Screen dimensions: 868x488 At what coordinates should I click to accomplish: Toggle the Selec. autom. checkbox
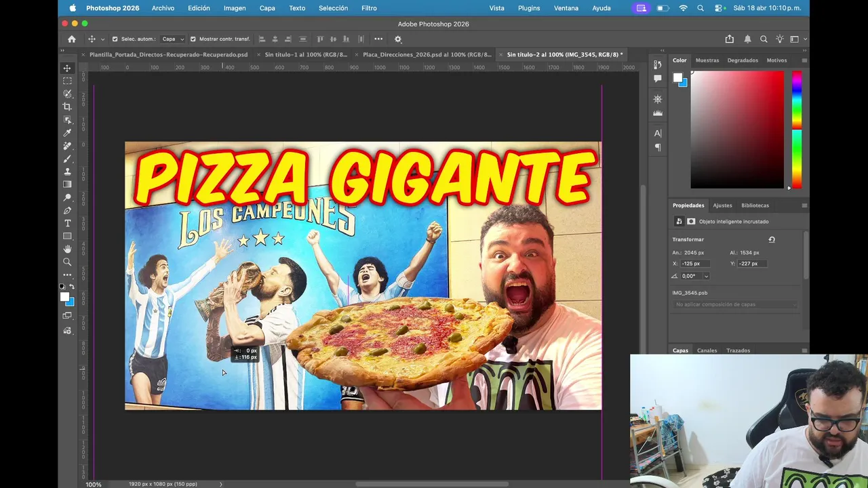coord(115,39)
